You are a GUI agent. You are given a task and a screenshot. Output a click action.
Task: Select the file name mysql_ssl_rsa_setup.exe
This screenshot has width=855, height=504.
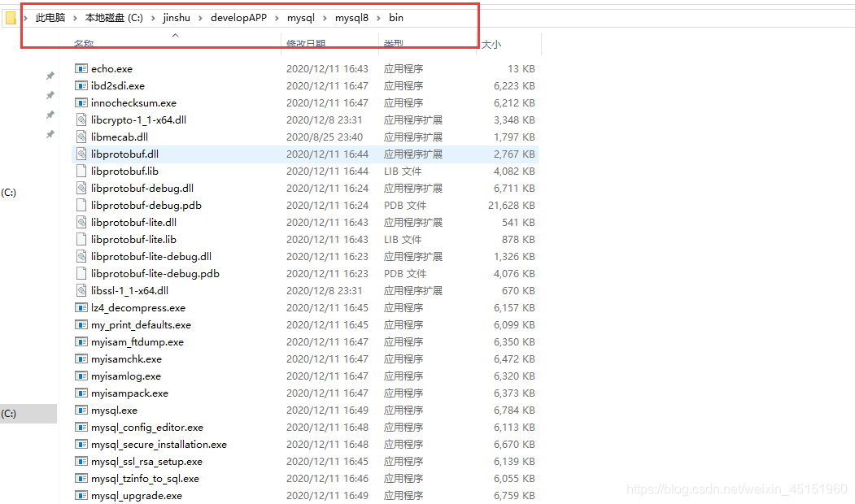(146, 462)
